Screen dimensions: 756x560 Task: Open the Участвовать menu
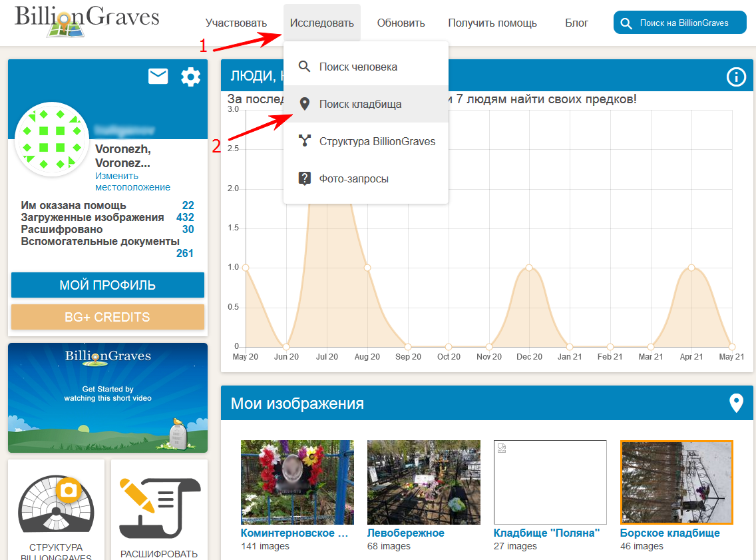point(236,23)
